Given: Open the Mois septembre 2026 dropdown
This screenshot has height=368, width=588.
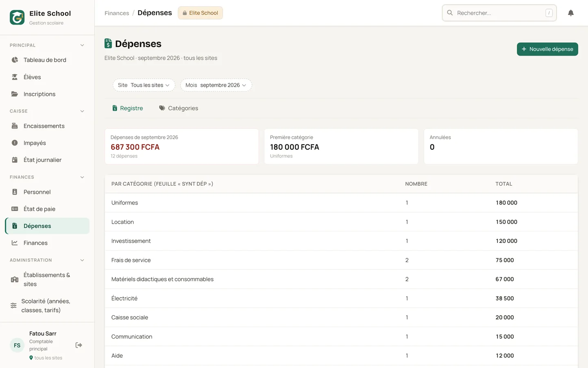Looking at the screenshot, I should click(216, 85).
